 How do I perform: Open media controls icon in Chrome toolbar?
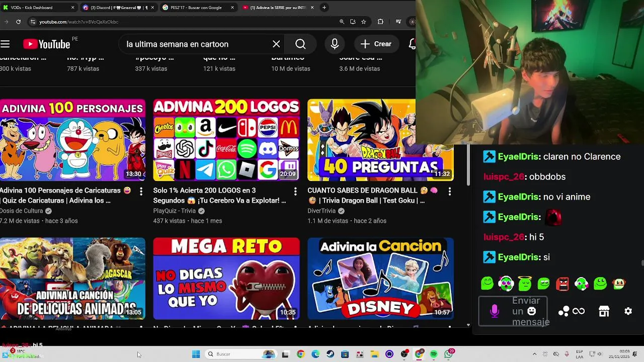point(398,22)
